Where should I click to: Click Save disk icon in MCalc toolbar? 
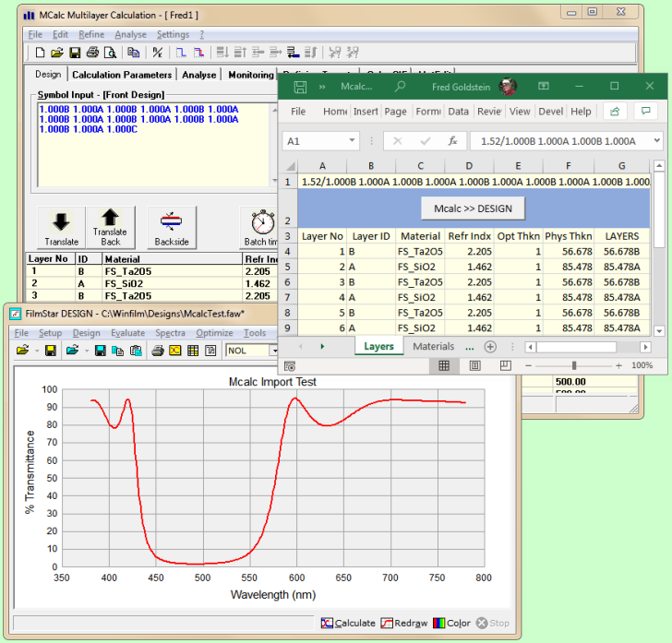(75, 53)
